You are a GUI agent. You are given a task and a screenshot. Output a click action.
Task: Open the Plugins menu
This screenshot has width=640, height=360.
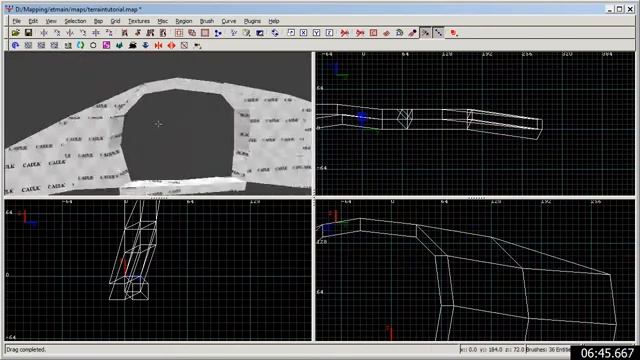point(252,21)
